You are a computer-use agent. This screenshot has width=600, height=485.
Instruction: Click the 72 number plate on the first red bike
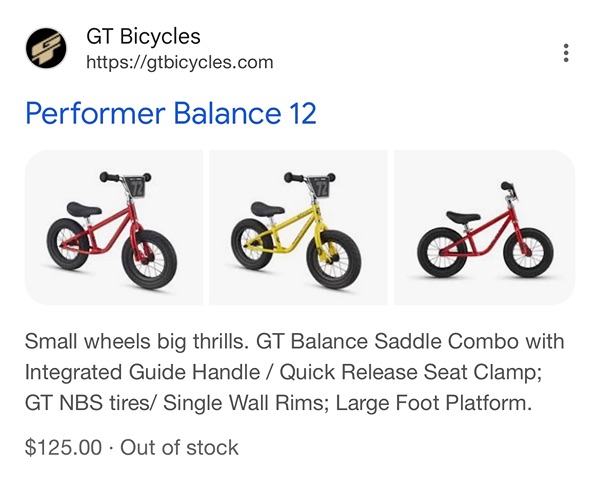coord(137,187)
